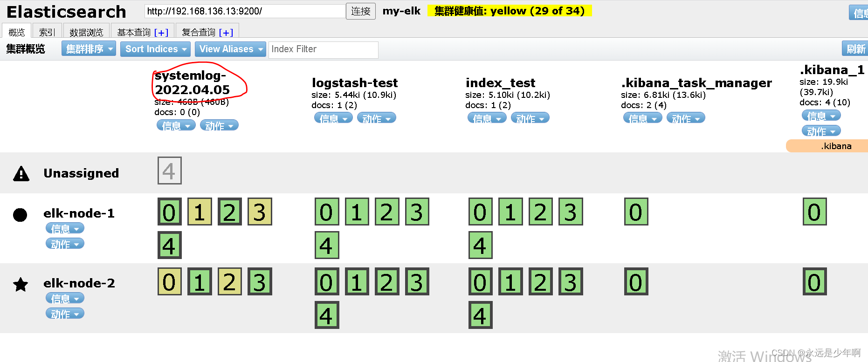Click the elk-node-1 node name
The width and height of the screenshot is (868, 362).
click(x=79, y=213)
